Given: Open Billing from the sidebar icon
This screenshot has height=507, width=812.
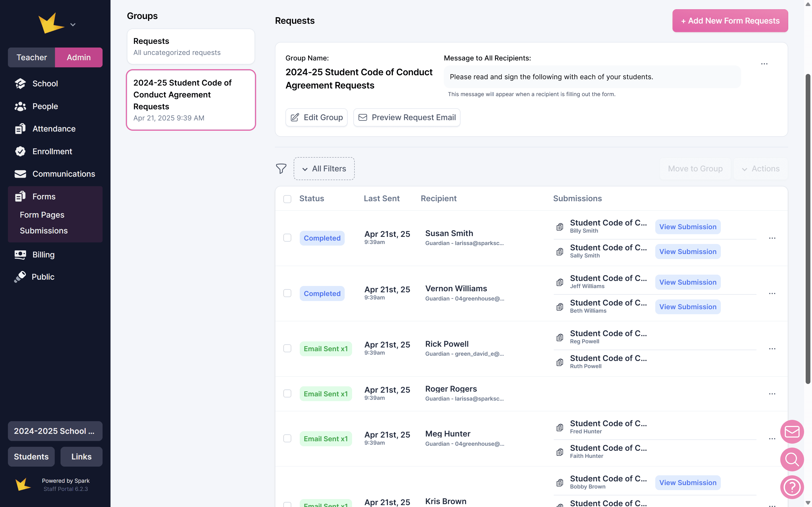Looking at the screenshot, I should [x=20, y=255].
